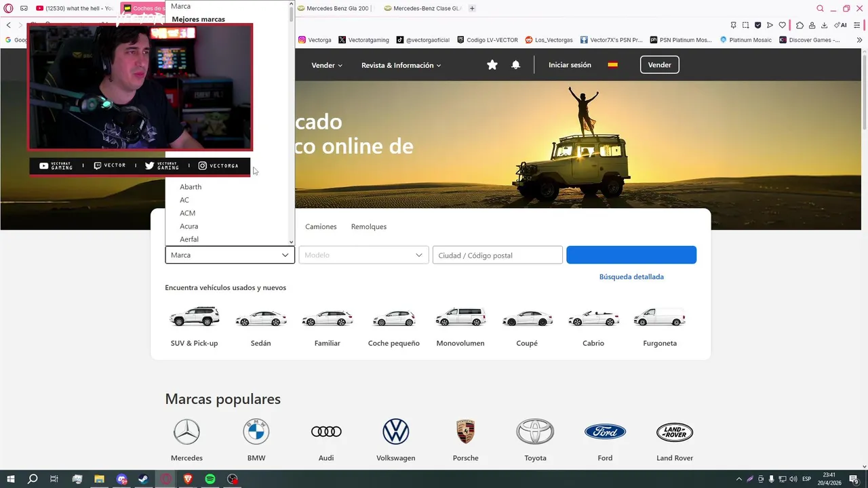Switch to the Remolques tab
This screenshot has width=868, height=488.
coord(369,226)
